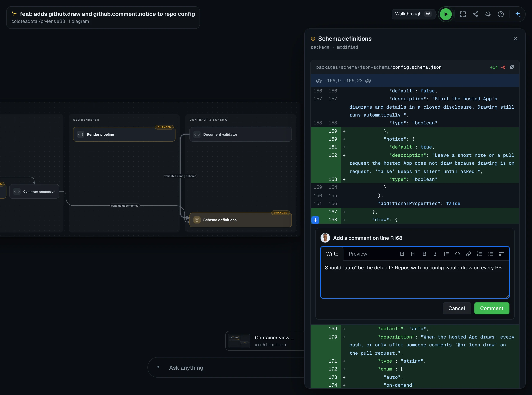This screenshot has height=395, width=532.
Task: Toggle the light/dark theme sun icon
Action: click(x=488, y=14)
